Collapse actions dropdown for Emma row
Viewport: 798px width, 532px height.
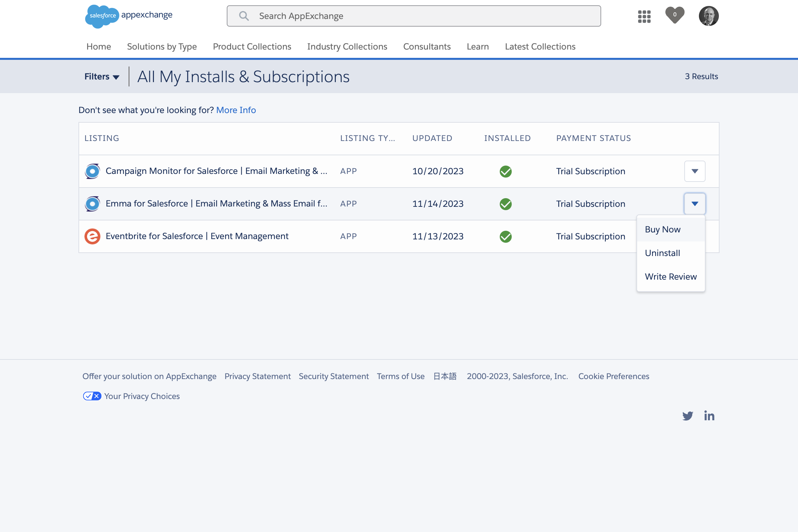click(x=695, y=203)
